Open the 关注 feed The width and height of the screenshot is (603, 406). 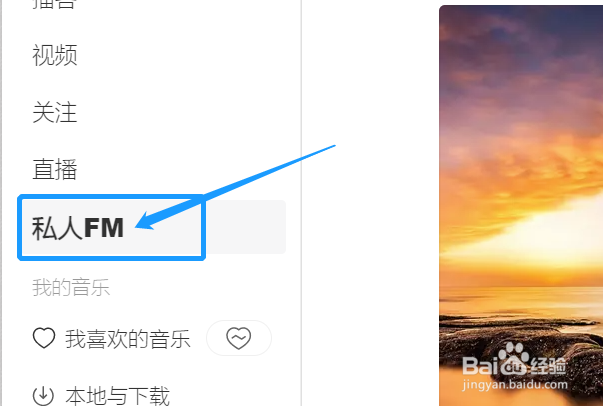point(55,112)
